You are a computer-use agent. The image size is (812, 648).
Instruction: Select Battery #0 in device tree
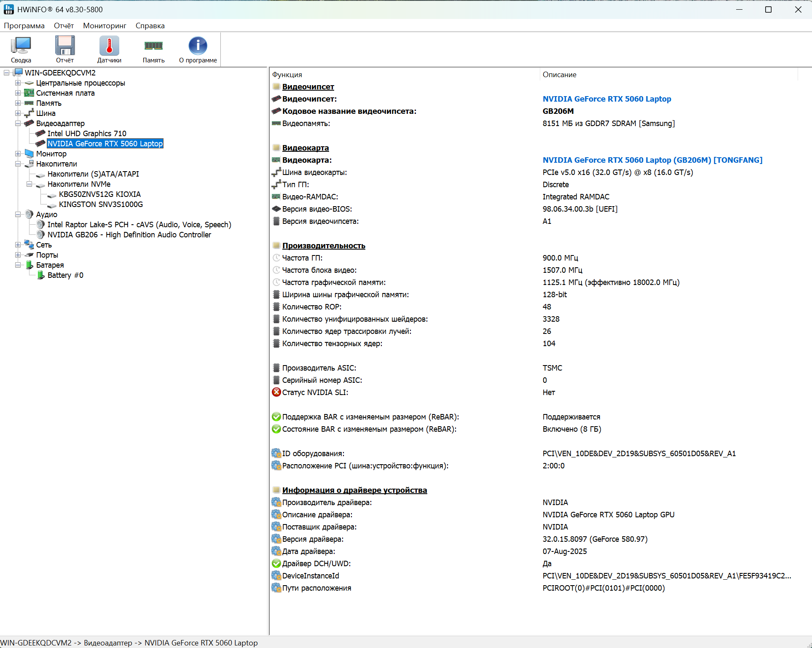tap(65, 275)
